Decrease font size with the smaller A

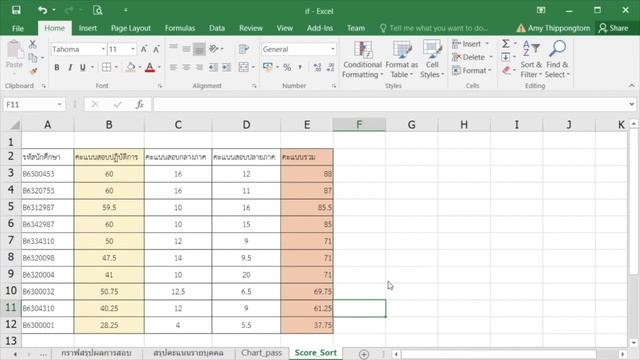156,49
